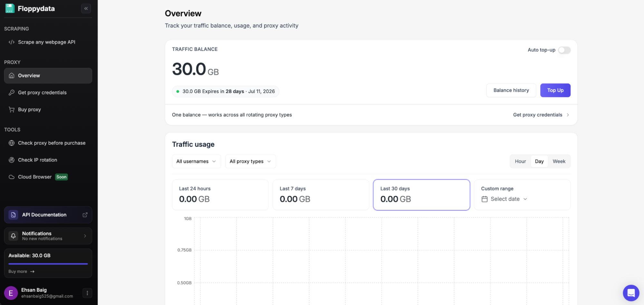Click the shopping cart icon beside Buy proxy
The image size is (644, 305).
pos(12,110)
